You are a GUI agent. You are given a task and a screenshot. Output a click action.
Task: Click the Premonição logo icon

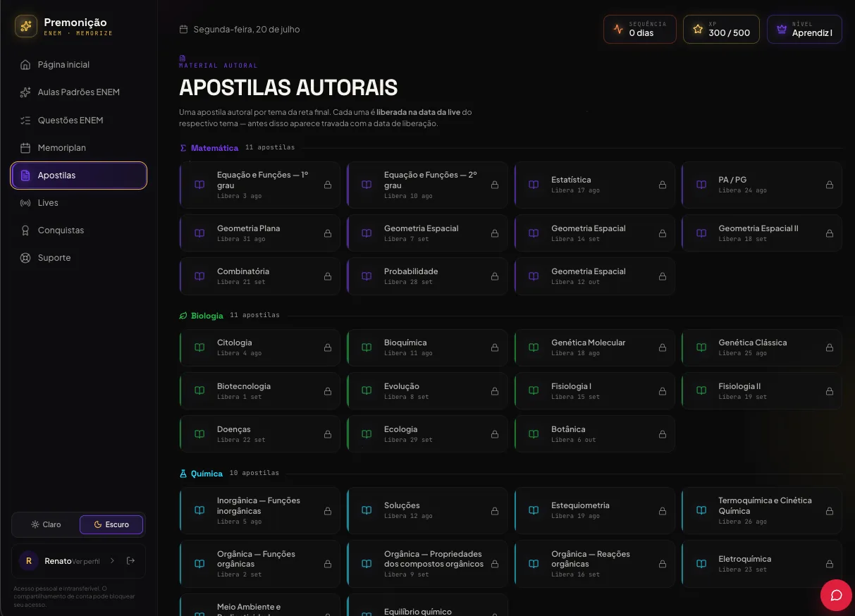[x=26, y=27]
